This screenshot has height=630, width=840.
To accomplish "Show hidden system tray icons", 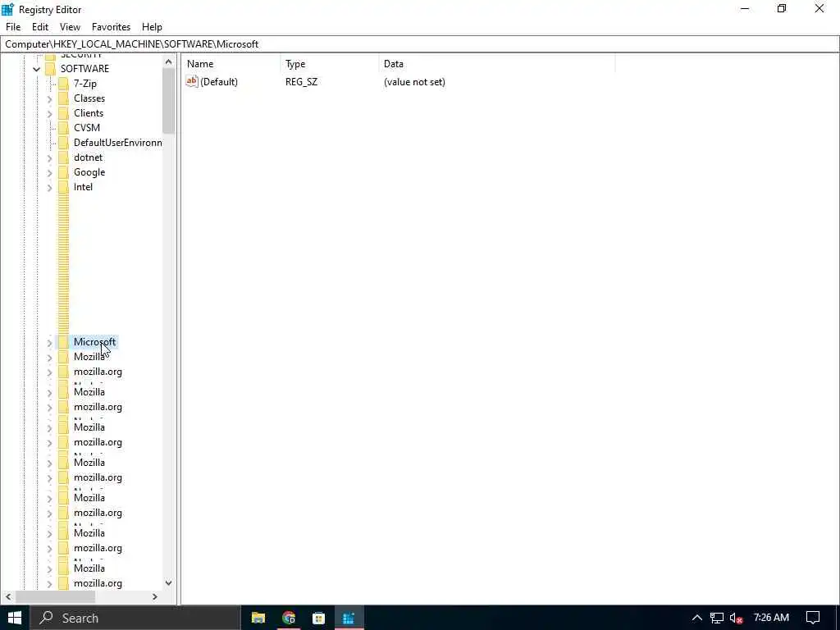I will [x=696, y=618].
